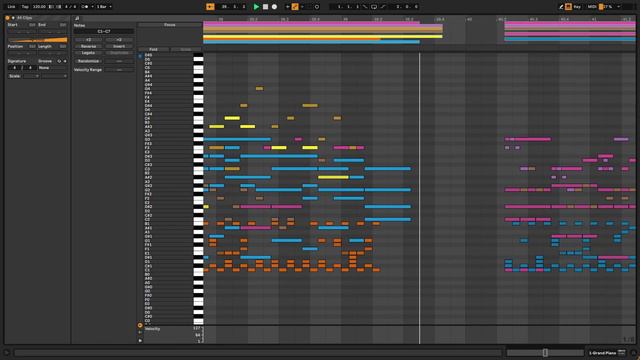640x360 pixels.
Task: Toggle the Loop switch icon in transport
Action: pyautogui.click(x=374, y=7)
